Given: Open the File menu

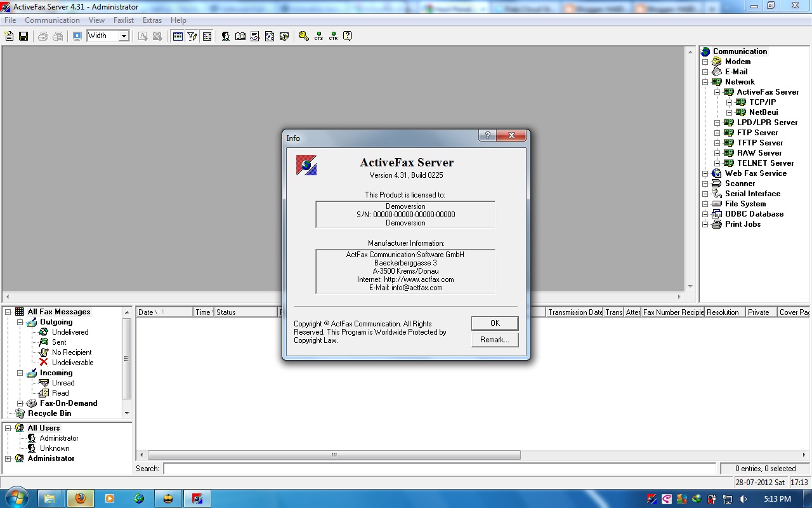Looking at the screenshot, I should [x=10, y=20].
